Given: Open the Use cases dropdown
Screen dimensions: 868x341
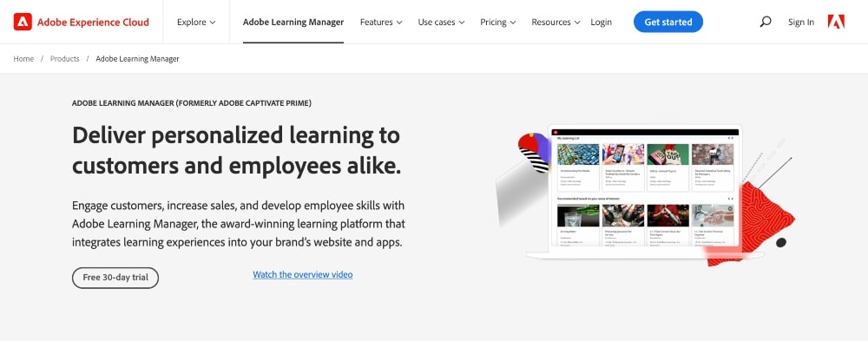Looking at the screenshot, I should [441, 23].
